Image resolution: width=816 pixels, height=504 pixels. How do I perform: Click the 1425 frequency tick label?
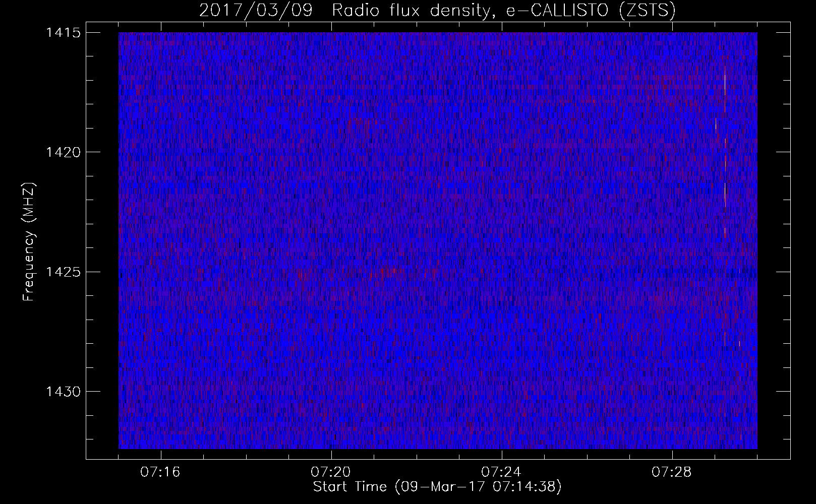pos(63,272)
